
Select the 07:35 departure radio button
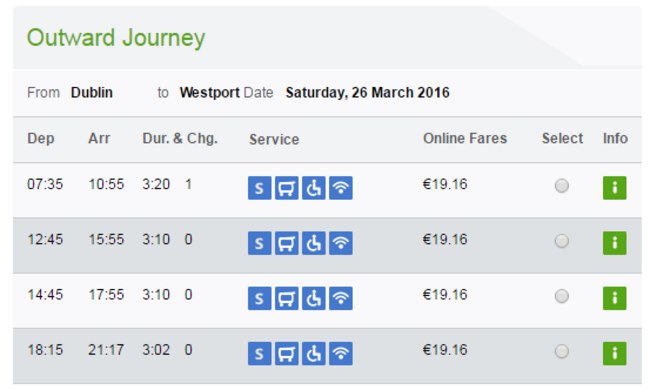tap(562, 186)
